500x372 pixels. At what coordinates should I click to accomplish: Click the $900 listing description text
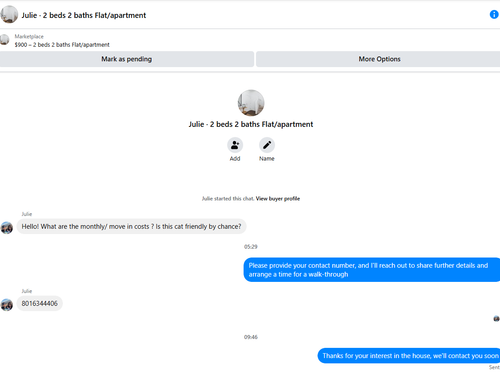click(62, 45)
